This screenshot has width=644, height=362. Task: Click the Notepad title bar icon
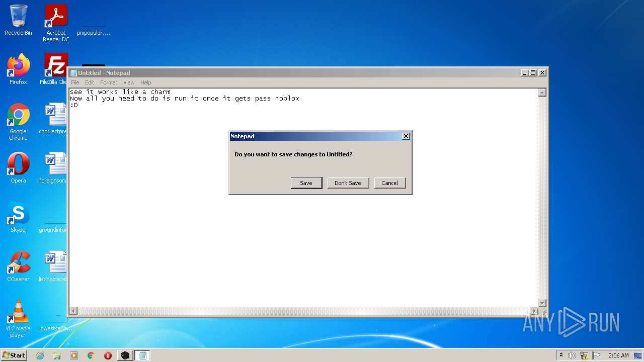(x=73, y=73)
